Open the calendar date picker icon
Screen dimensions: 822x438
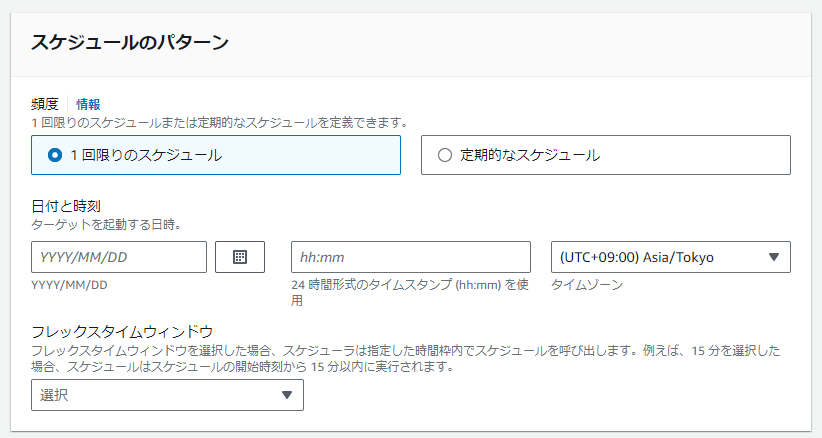(240, 257)
